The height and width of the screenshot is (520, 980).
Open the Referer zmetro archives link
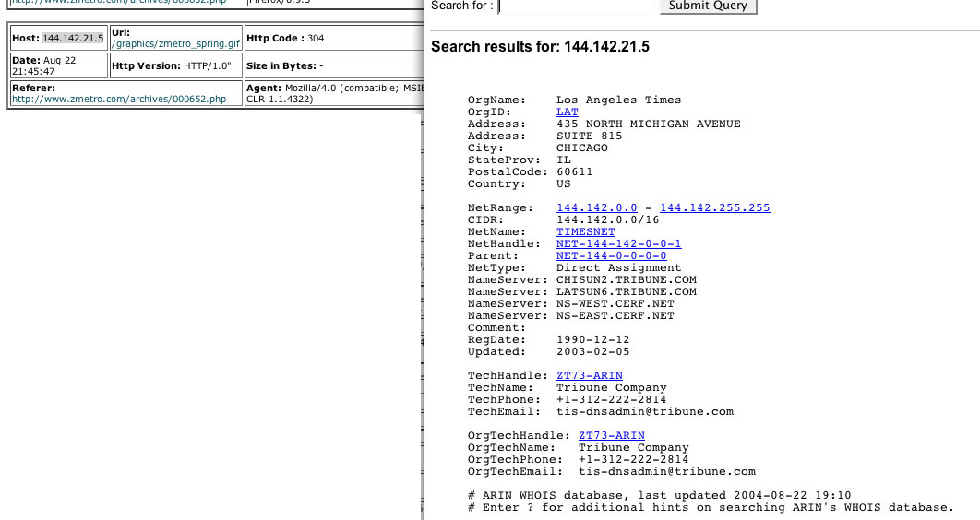pyautogui.click(x=119, y=99)
